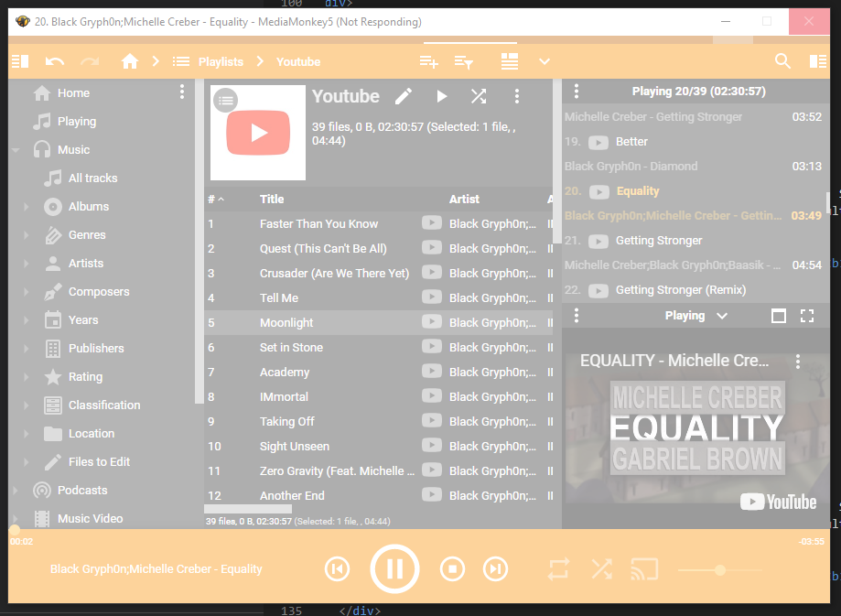841x616 pixels.
Task: Toggle shuffle in the player bar
Action: pos(601,569)
